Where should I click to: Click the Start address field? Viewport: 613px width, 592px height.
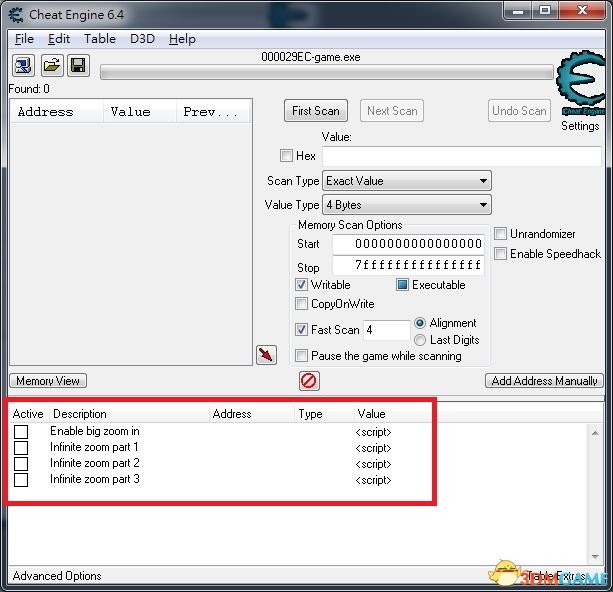[x=409, y=244]
